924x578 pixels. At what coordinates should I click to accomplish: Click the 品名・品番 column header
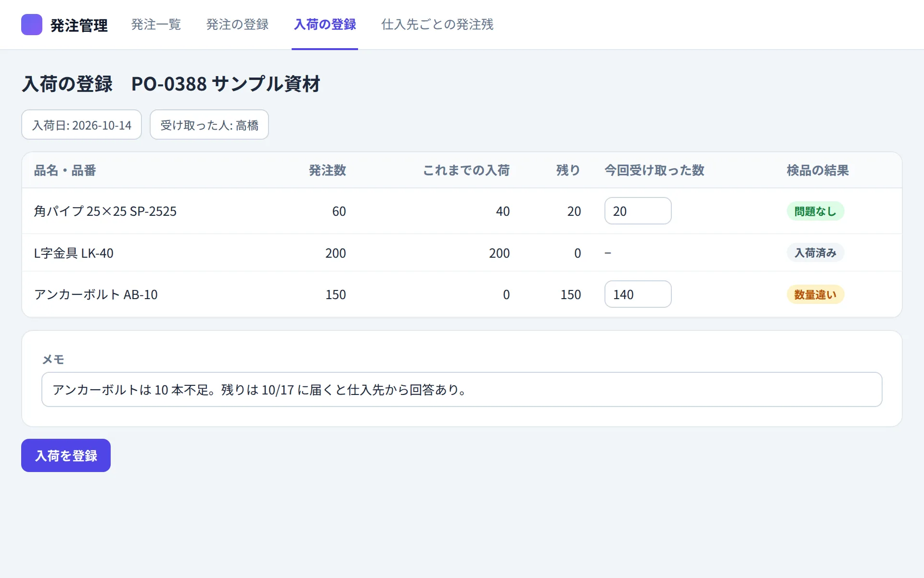point(65,171)
